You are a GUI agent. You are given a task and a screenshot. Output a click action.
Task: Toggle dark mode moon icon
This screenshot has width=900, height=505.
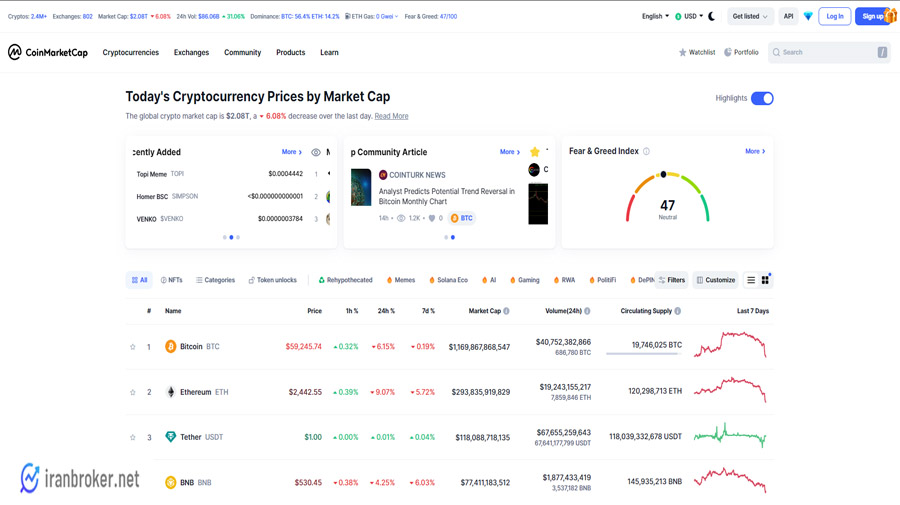click(712, 16)
